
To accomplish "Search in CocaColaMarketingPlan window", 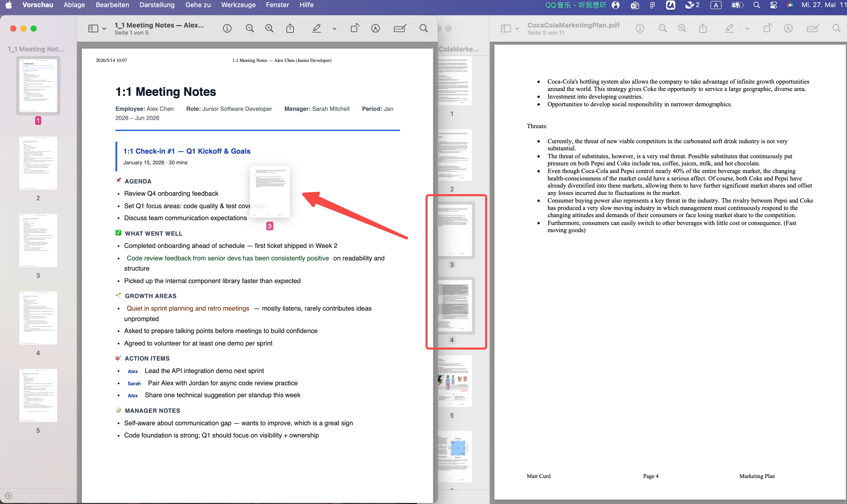I will (837, 28).
